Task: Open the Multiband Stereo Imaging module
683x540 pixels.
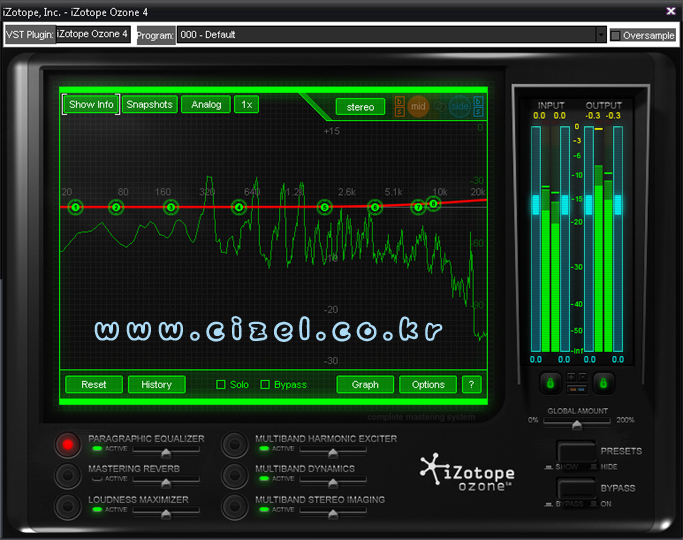Action: [x=235, y=505]
